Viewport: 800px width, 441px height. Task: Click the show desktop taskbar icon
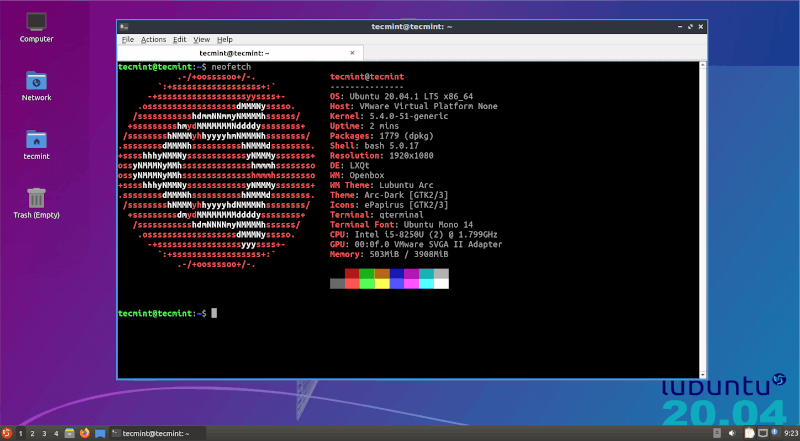coord(99,433)
